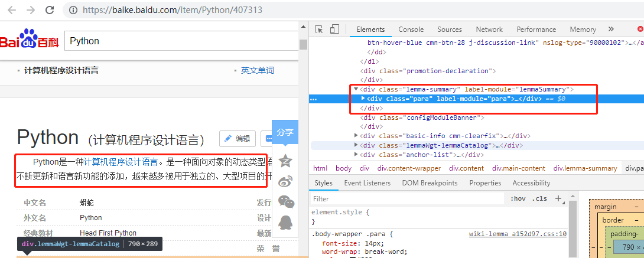Toggle the device toolbar icon in DevTools
This screenshot has width=644, height=258.
point(334,29)
